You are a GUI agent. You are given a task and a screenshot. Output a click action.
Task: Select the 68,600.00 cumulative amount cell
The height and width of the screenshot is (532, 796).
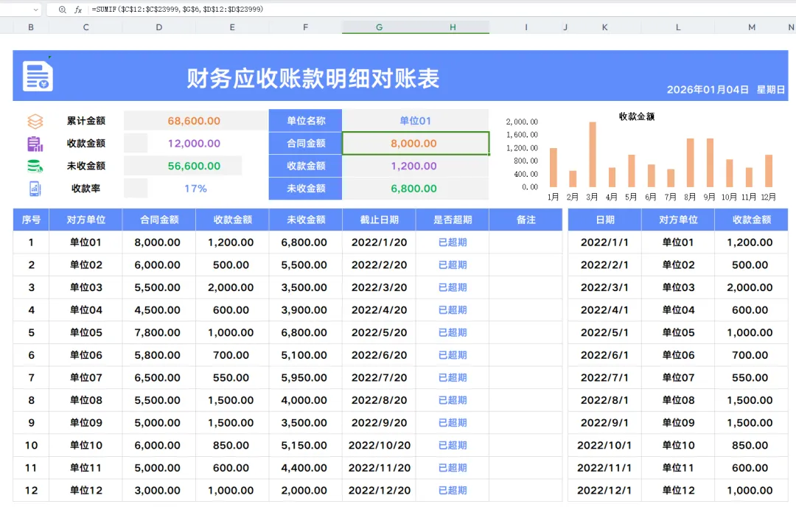click(x=194, y=121)
